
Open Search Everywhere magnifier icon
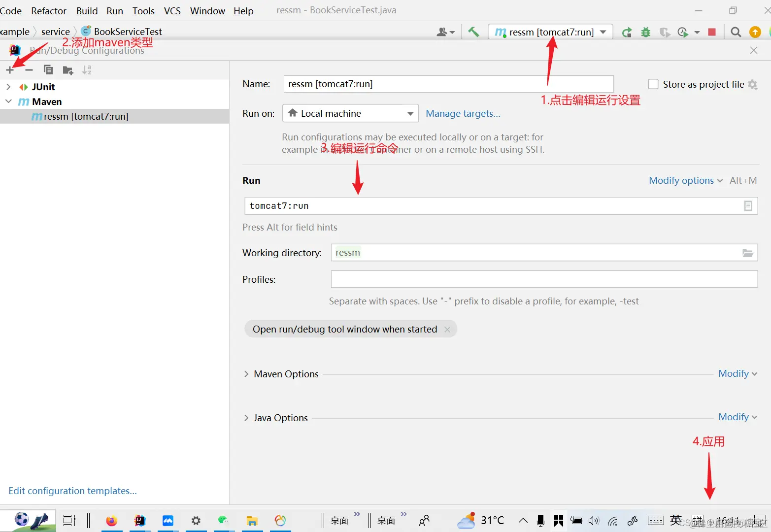point(736,32)
